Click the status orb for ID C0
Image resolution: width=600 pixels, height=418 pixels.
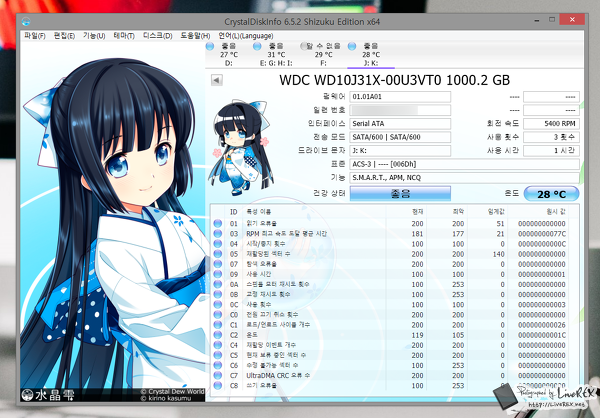[218, 315]
